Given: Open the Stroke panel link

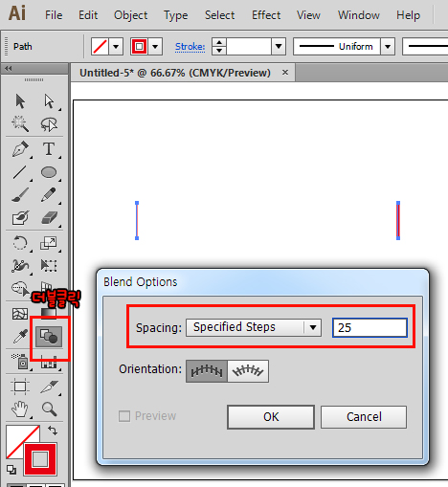Looking at the screenshot, I should point(190,47).
